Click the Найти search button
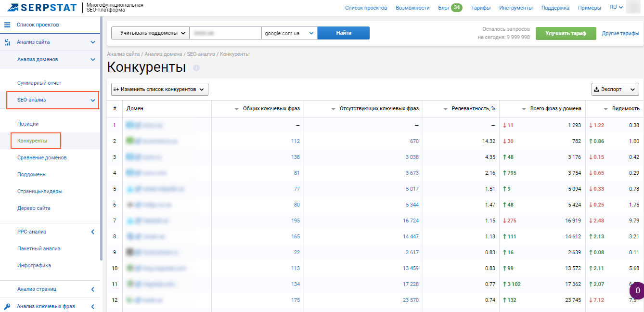644x312 pixels. click(x=343, y=33)
